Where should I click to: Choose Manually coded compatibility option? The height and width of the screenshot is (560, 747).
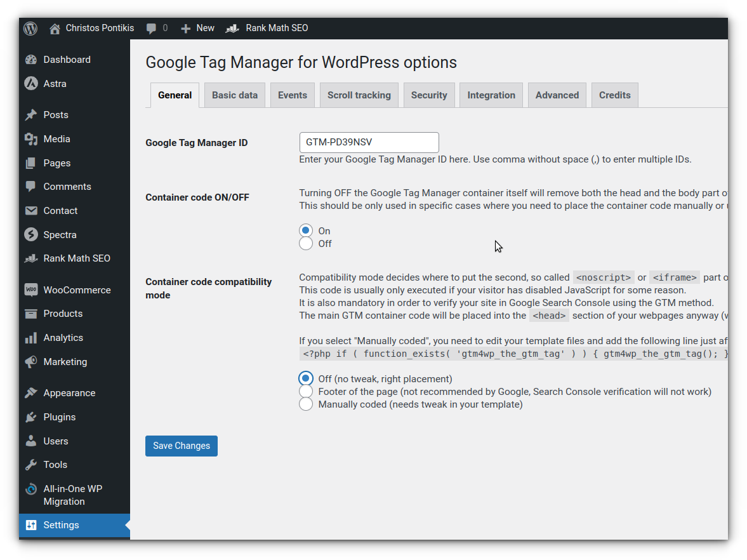click(306, 404)
